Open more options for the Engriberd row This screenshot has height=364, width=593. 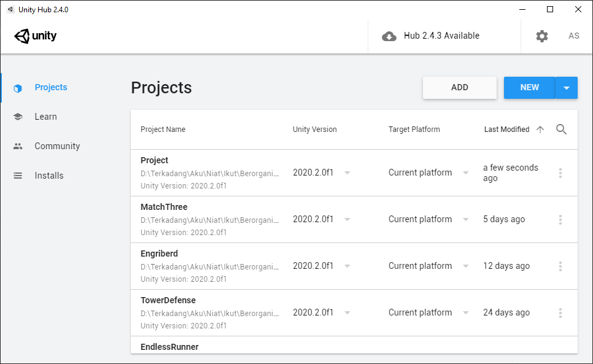click(x=560, y=266)
